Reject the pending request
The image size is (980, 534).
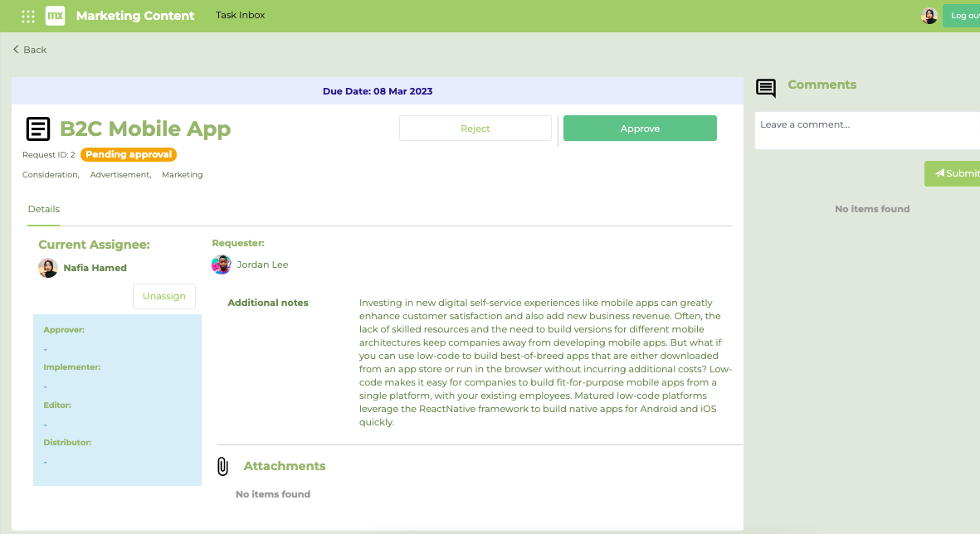475,128
